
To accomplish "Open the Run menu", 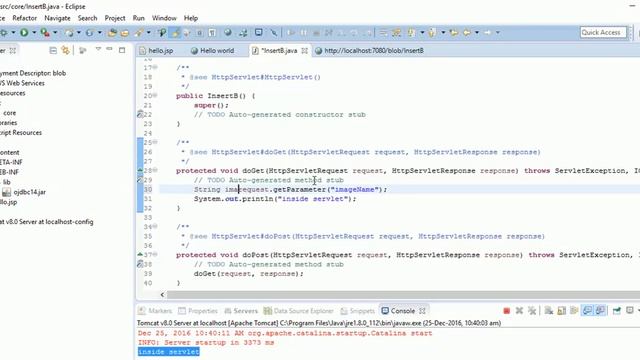I will pos(138,18).
